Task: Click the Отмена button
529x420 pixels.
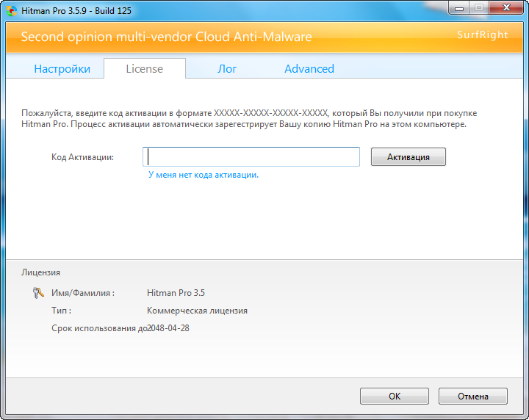Action: coord(473,396)
